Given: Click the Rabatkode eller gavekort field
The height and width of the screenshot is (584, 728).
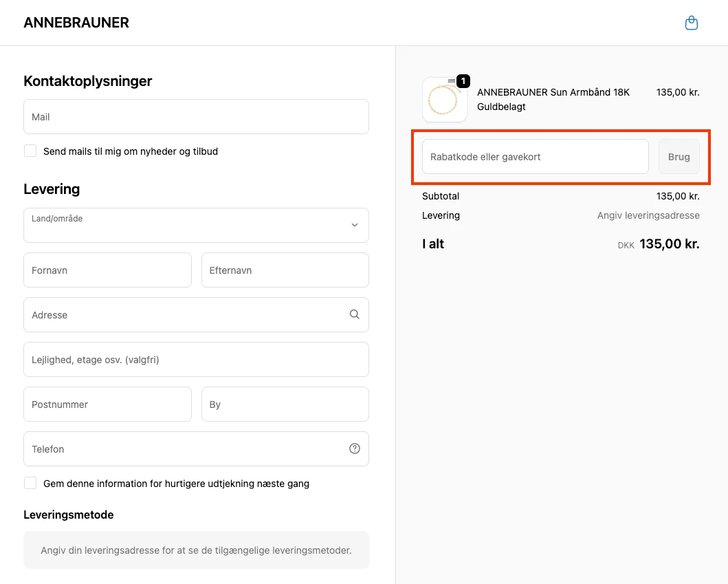Looking at the screenshot, I should [535, 157].
